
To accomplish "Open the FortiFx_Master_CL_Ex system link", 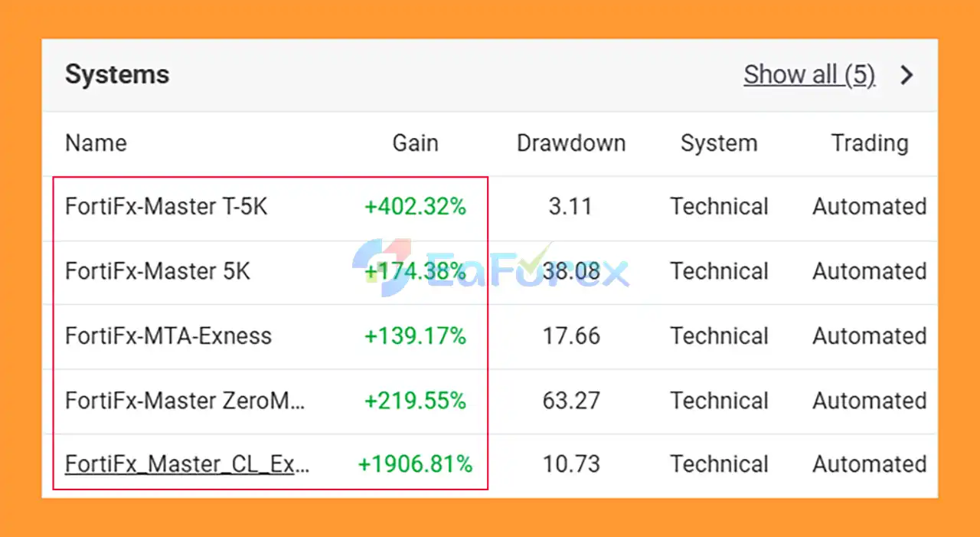I will [187, 464].
